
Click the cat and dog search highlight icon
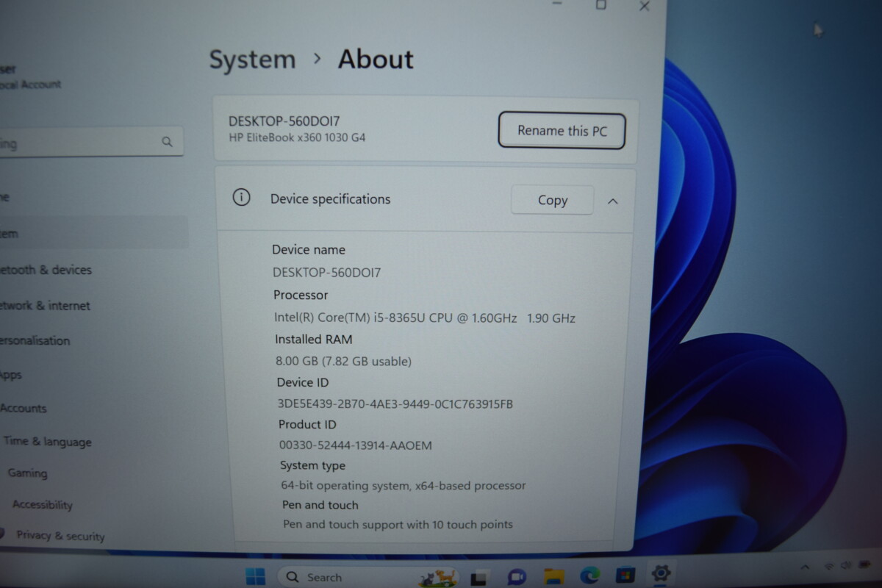[x=439, y=578]
